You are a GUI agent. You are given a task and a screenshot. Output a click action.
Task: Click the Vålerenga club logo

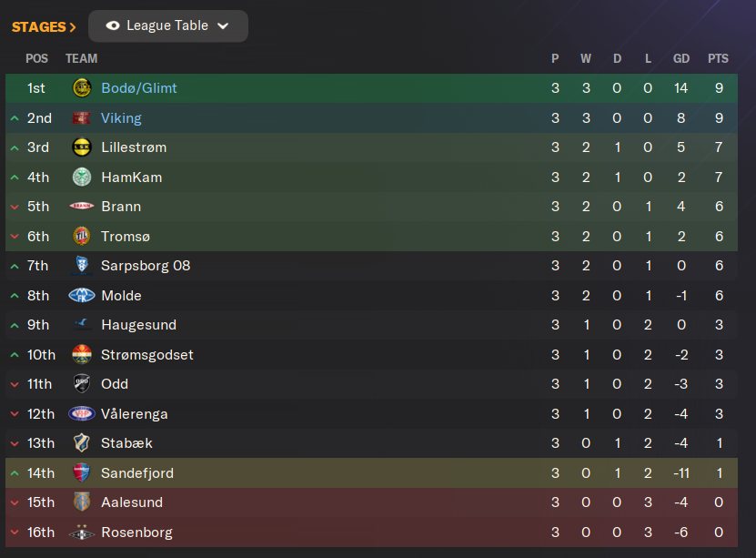point(82,414)
